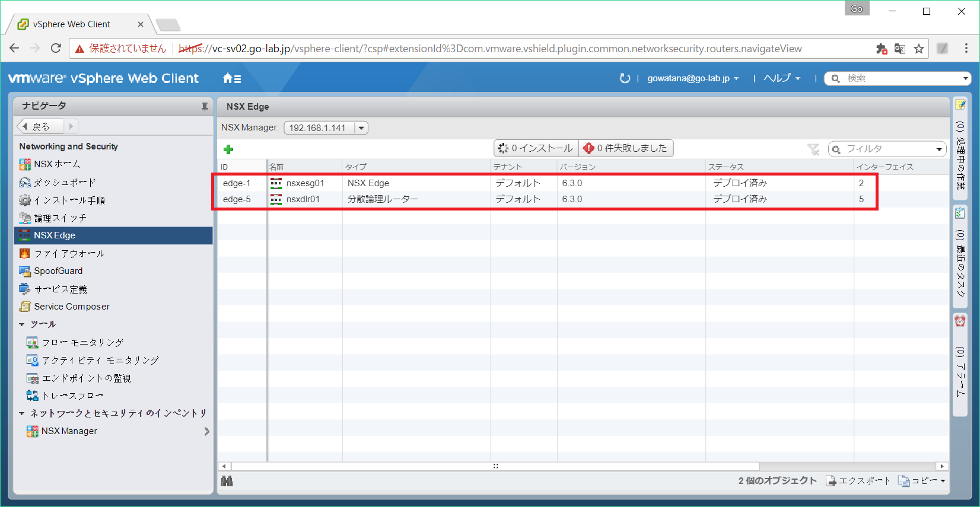
Task: Open SpoofGuard in navigator
Action: [50, 271]
